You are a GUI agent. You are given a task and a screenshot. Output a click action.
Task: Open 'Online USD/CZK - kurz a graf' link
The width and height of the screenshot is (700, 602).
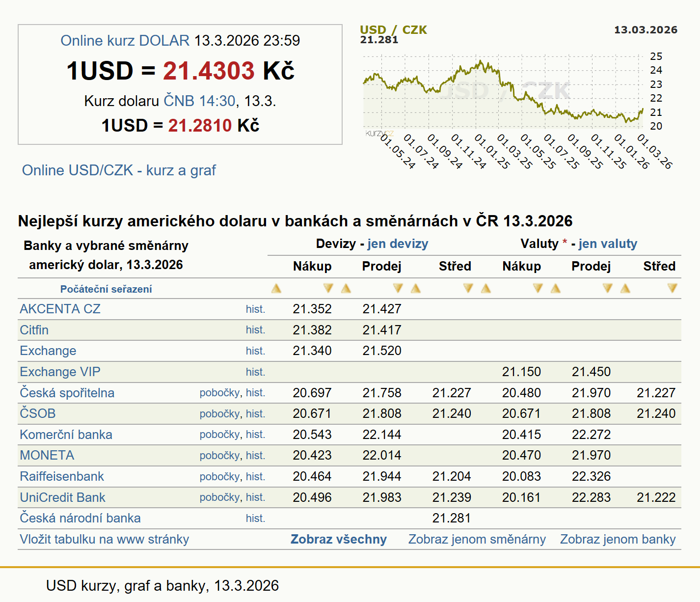coord(119,170)
